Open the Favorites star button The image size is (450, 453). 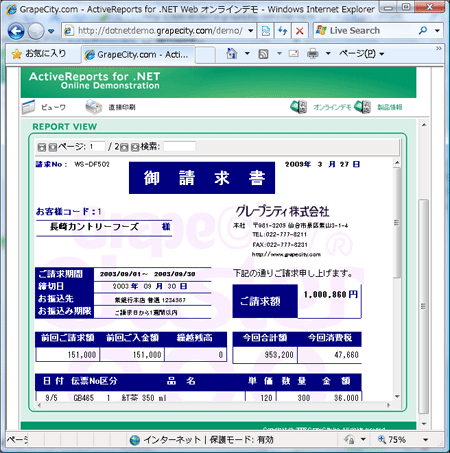(x=39, y=53)
